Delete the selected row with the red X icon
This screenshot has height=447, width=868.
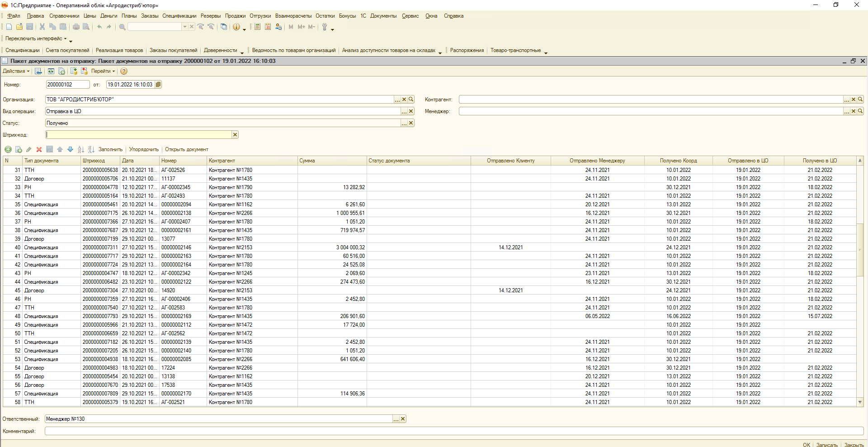click(x=39, y=150)
